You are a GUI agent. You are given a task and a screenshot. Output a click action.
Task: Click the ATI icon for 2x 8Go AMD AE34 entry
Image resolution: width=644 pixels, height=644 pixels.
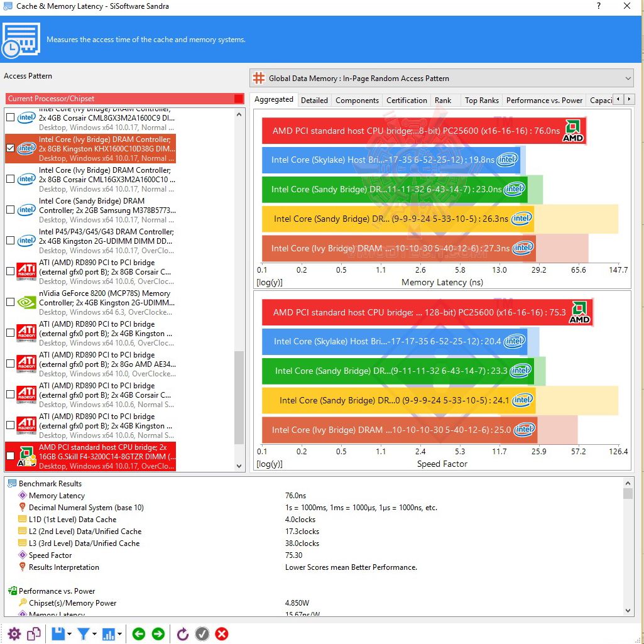coord(26,364)
